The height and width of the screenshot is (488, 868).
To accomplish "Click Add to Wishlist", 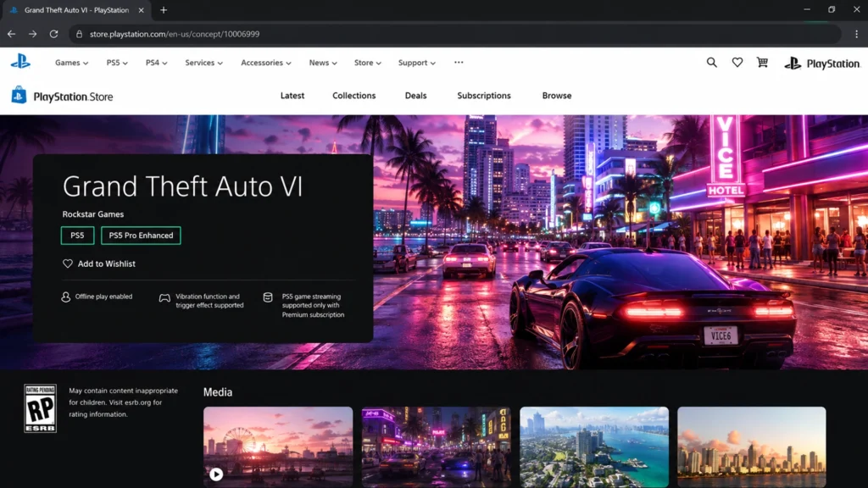I will point(98,264).
